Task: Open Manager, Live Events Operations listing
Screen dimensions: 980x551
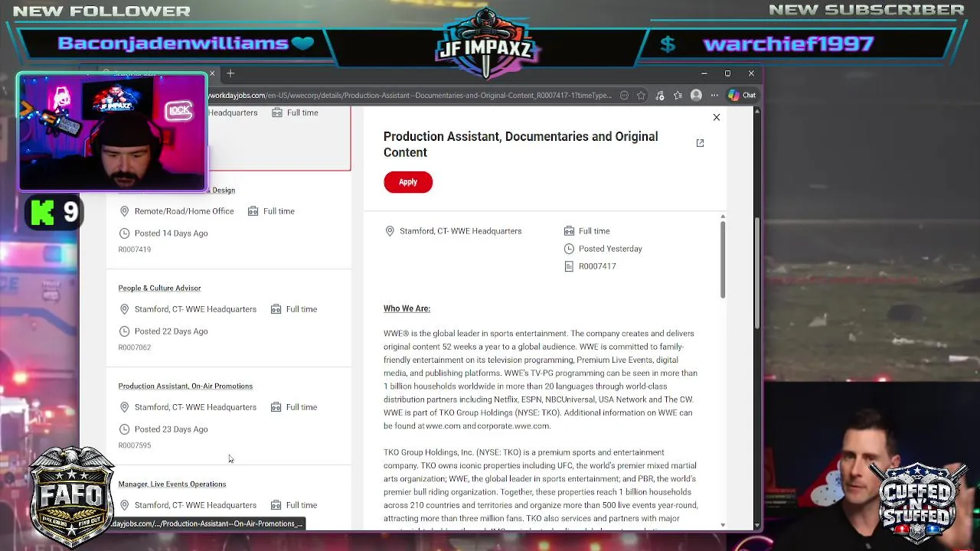Action: (172, 484)
